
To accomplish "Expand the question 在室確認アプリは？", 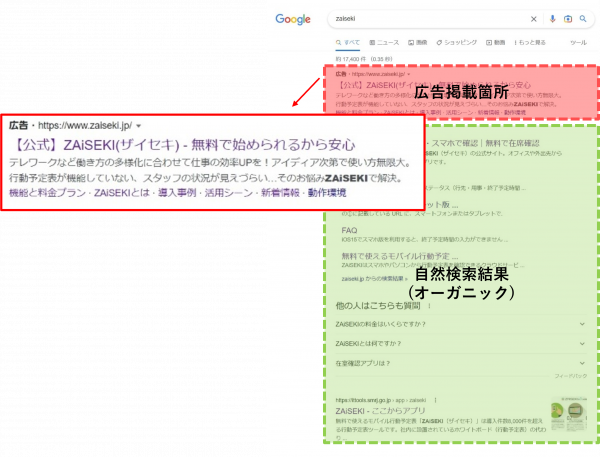I will tap(461, 363).
